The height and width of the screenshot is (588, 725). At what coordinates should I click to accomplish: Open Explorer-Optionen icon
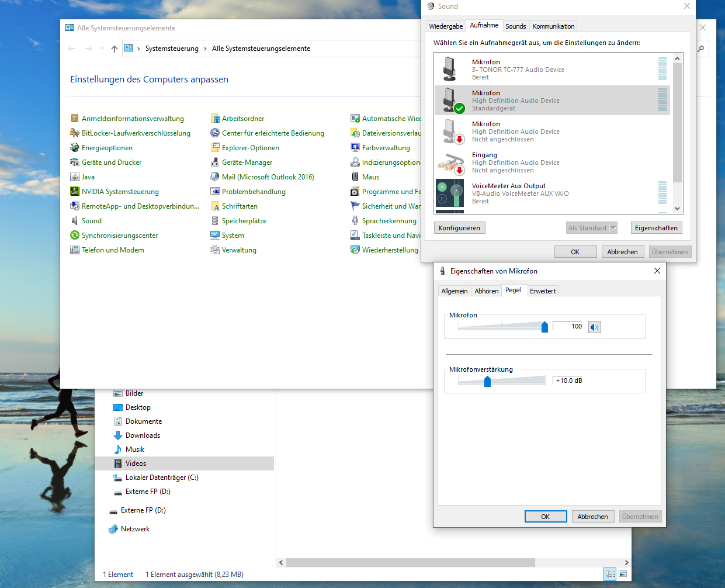pyautogui.click(x=215, y=148)
